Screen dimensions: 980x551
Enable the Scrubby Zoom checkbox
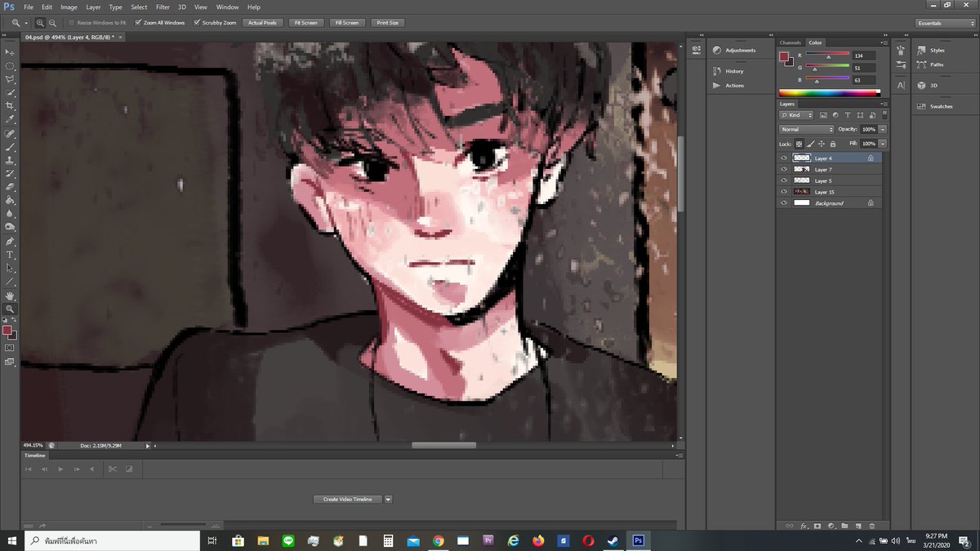[196, 22]
